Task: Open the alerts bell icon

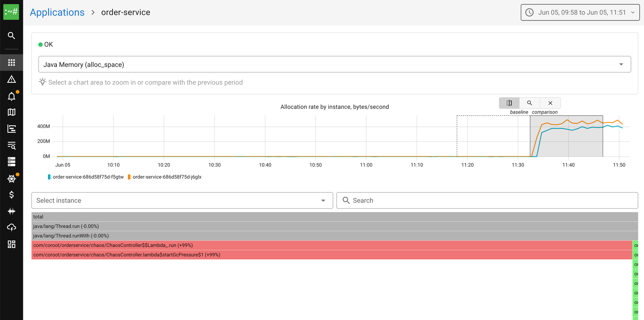Action: pyautogui.click(x=11, y=97)
